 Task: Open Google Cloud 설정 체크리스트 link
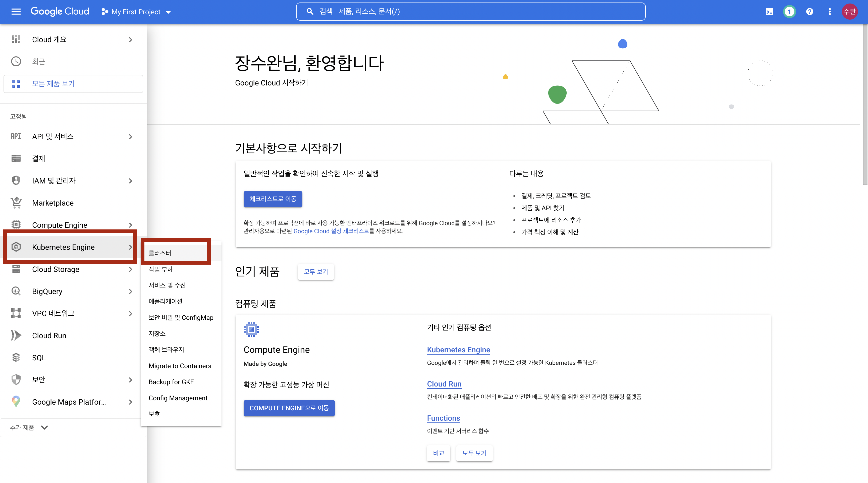(331, 231)
